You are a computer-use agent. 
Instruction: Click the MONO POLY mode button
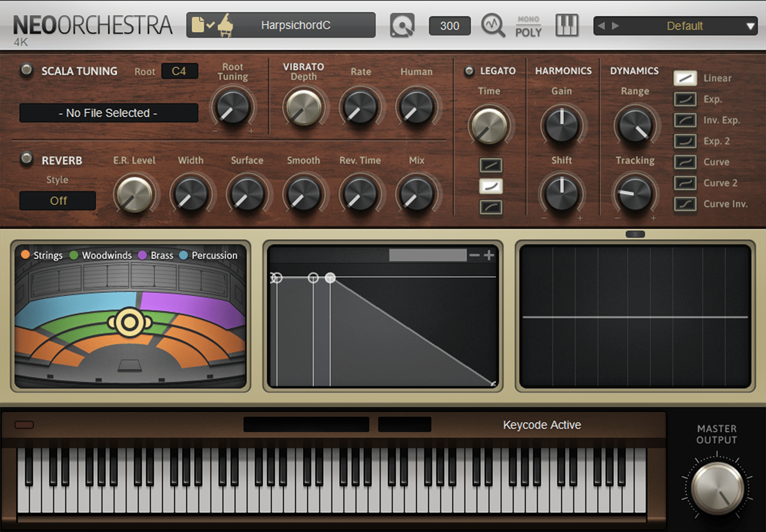[528, 26]
